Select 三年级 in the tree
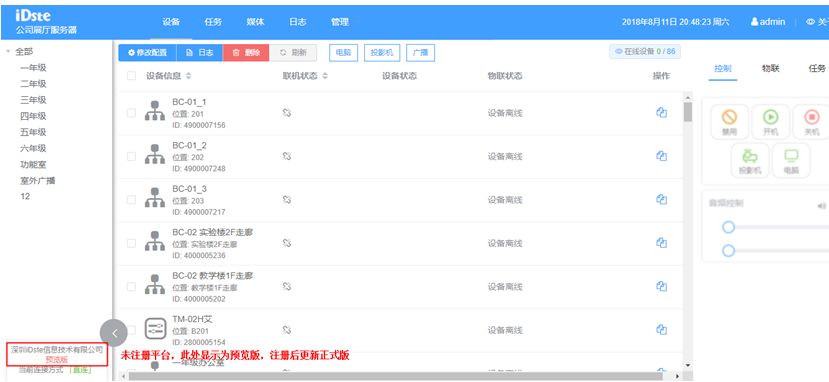The width and height of the screenshot is (829, 382). tap(33, 100)
